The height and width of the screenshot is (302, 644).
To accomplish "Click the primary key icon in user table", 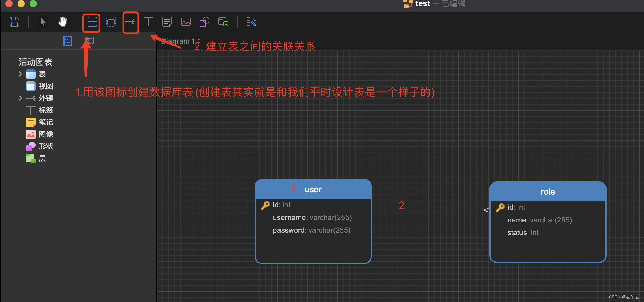I will (265, 205).
